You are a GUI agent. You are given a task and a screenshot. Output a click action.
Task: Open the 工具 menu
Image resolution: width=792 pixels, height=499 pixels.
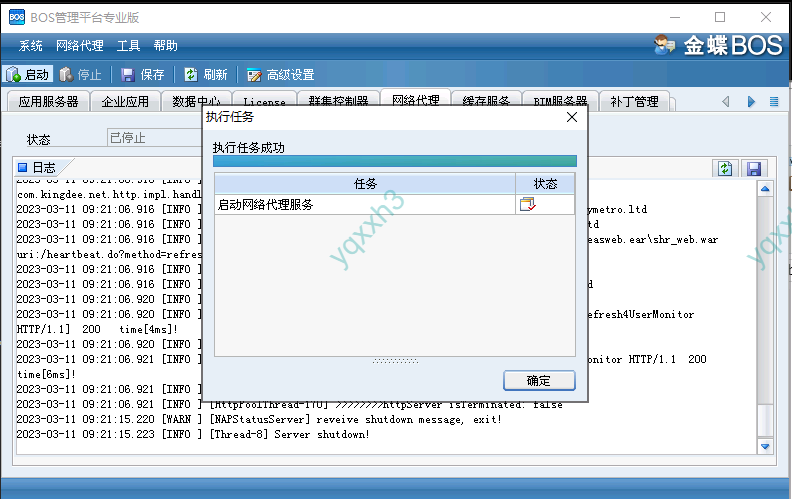pos(128,46)
